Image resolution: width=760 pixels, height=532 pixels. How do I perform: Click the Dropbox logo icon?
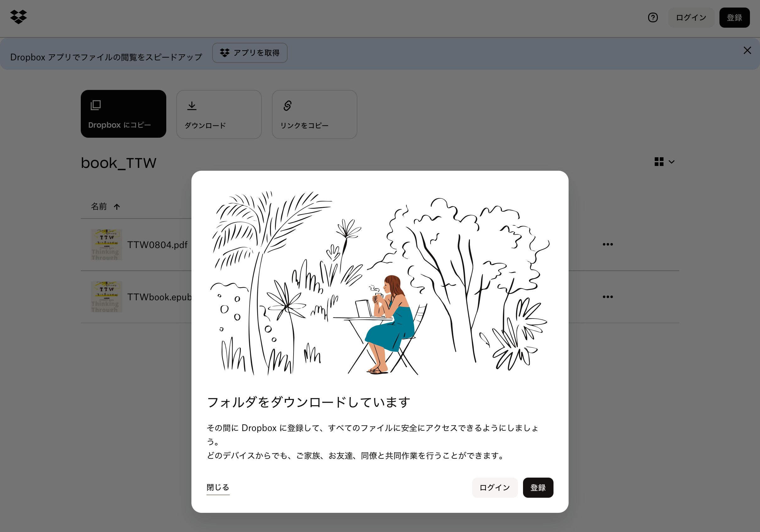[x=19, y=17]
